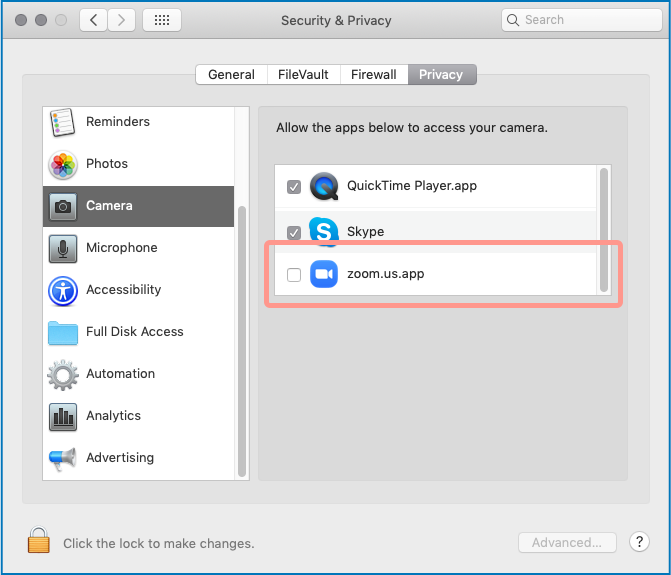Click the Advanced… button
Screen dimensions: 671x575
567,542
